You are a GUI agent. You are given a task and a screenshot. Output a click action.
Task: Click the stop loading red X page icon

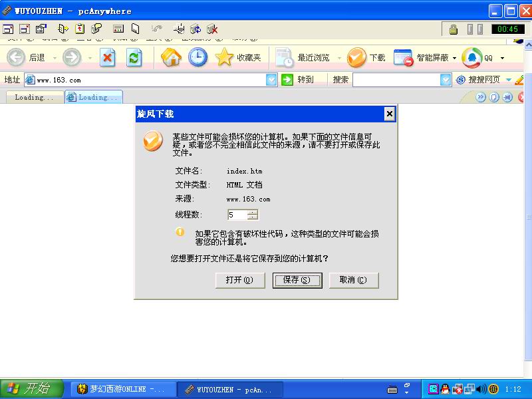(x=107, y=57)
